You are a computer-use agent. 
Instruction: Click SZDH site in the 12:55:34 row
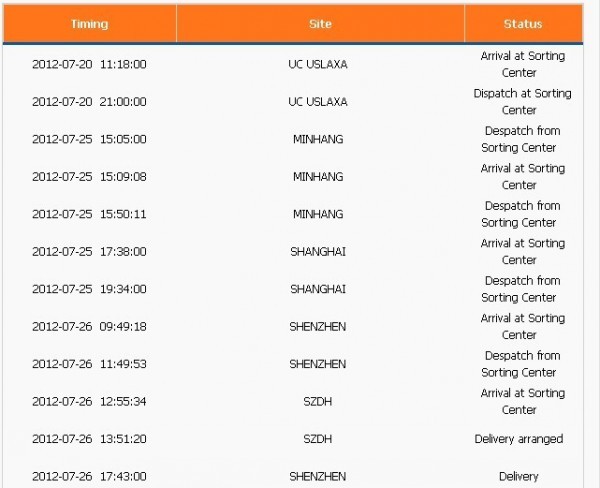pos(318,401)
